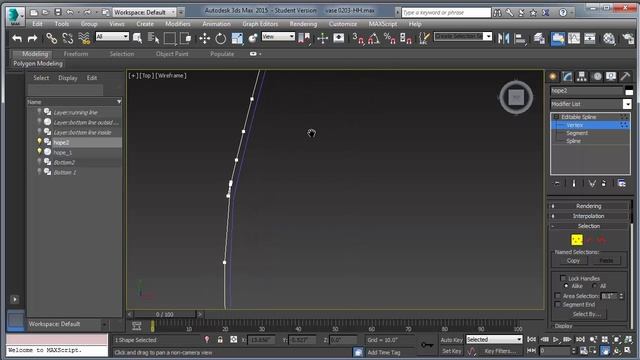The width and height of the screenshot is (640, 360).
Task: Activate Select and Rotate tool
Action: (x=220, y=38)
